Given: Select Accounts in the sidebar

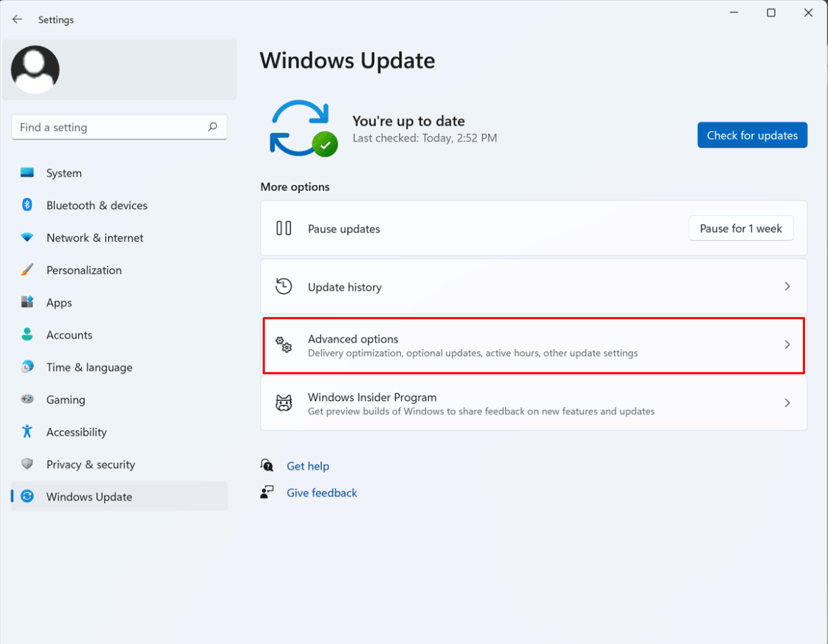Looking at the screenshot, I should (x=69, y=334).
